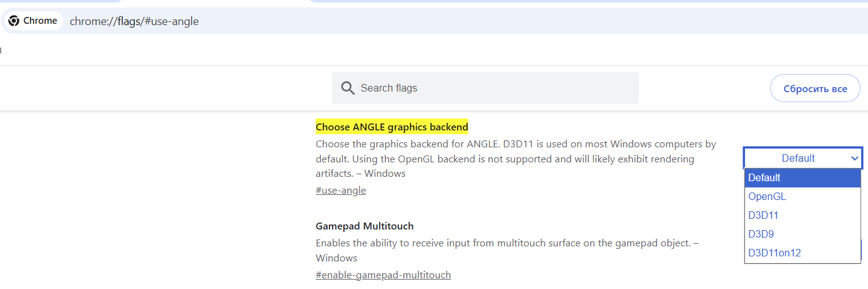Screen dimensions: 868x289
Task: Click the ANGLE backend description paragraph
Action: click(x=516, y=159)
